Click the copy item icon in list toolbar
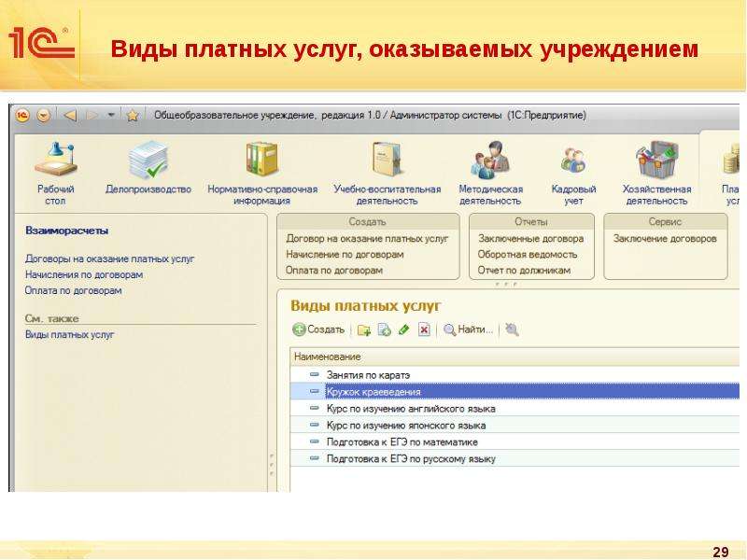747x560 pixels. 384,329
